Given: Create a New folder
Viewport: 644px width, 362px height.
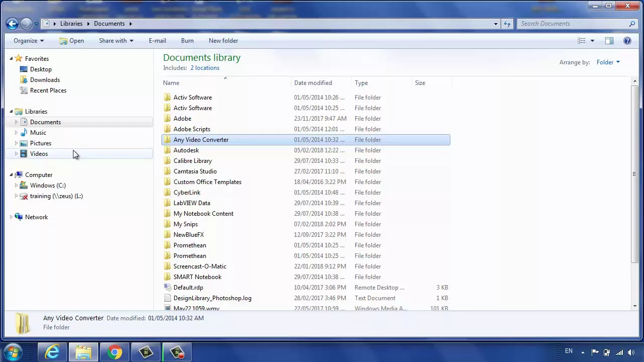Looking at the screenshot, I should [x=223, y=41].
